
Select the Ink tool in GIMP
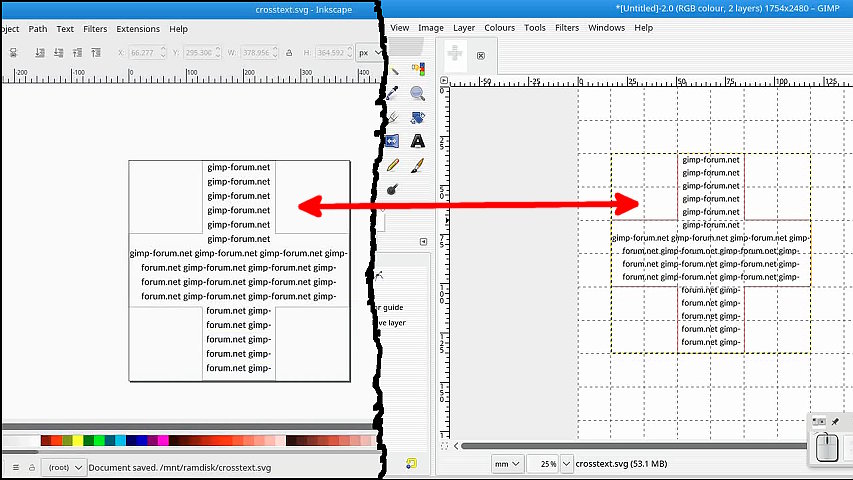click(x=392, y=189)
